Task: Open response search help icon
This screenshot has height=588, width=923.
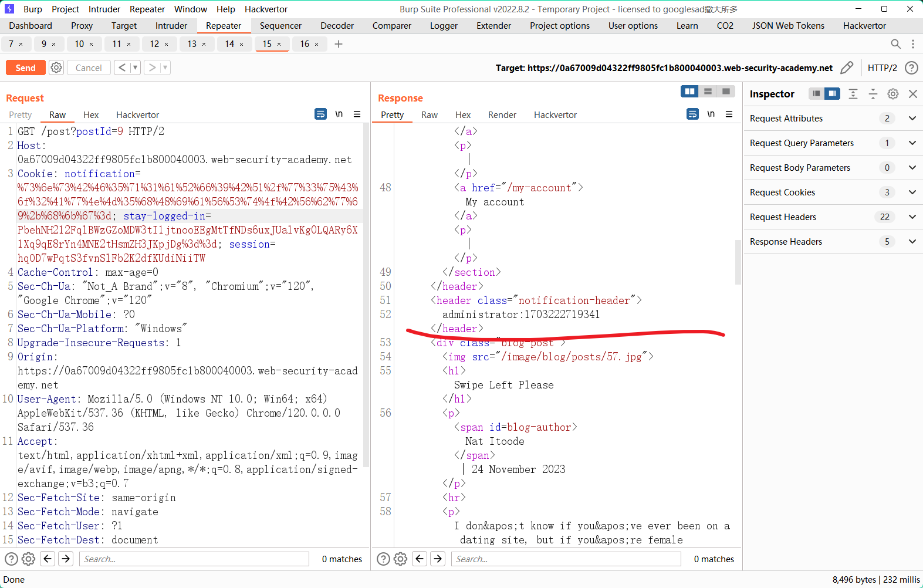Action: pos(383,559)
